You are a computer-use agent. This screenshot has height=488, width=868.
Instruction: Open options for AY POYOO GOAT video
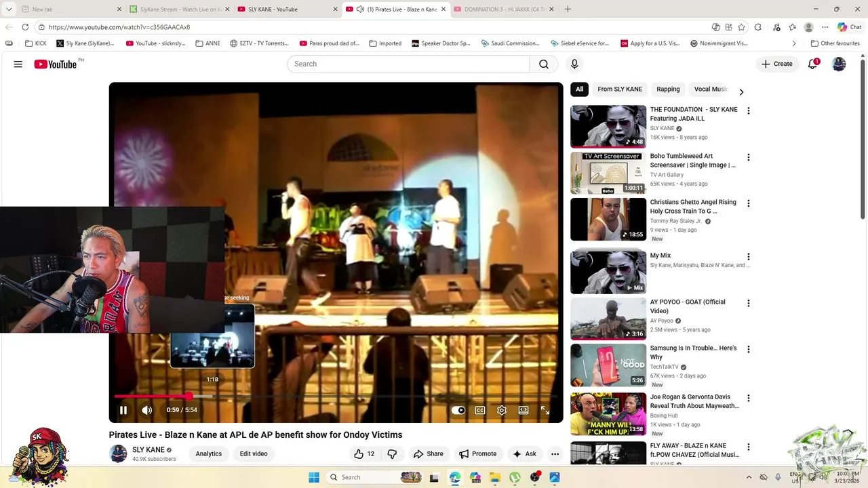tap(749, 303)
